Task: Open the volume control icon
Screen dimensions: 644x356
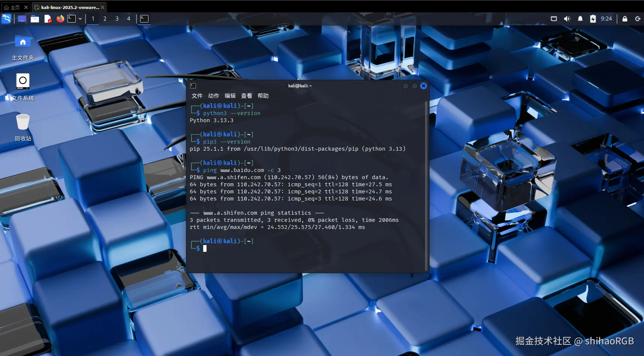Action: (x=567, y=19)
